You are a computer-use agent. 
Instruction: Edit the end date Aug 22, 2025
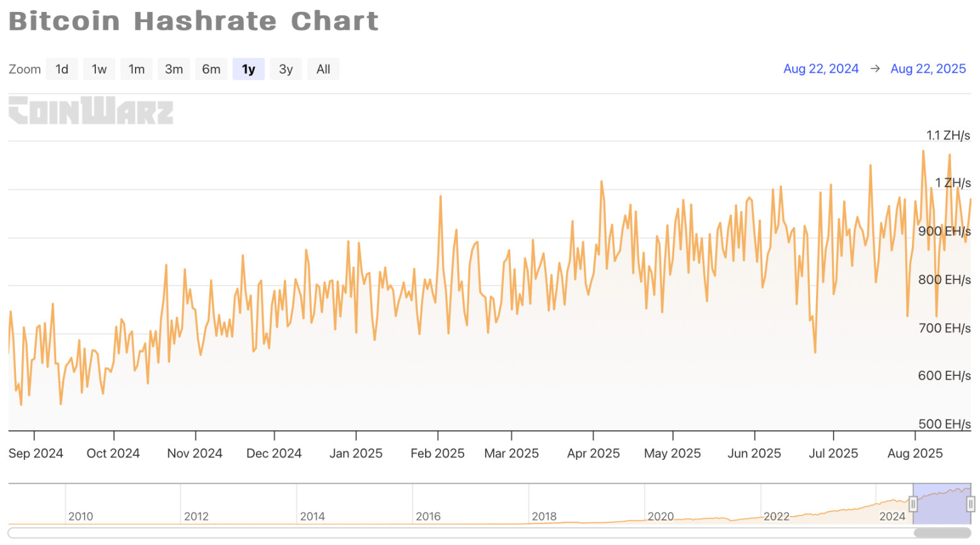coord(928,69)
